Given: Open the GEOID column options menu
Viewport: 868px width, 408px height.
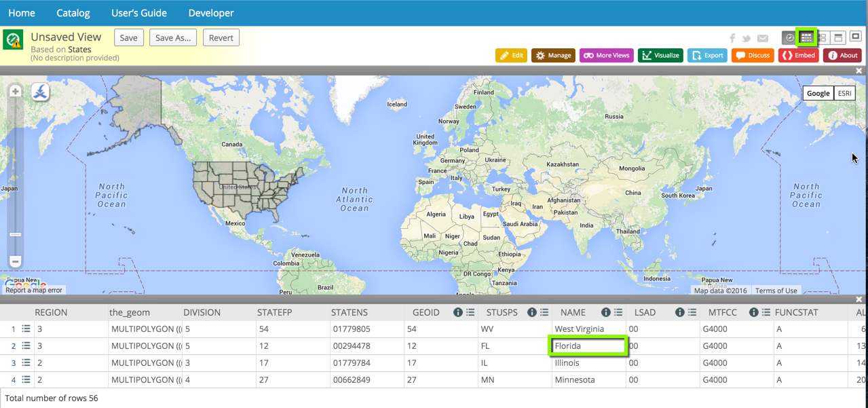Looking at the screenshot, I should click(470, 312).
